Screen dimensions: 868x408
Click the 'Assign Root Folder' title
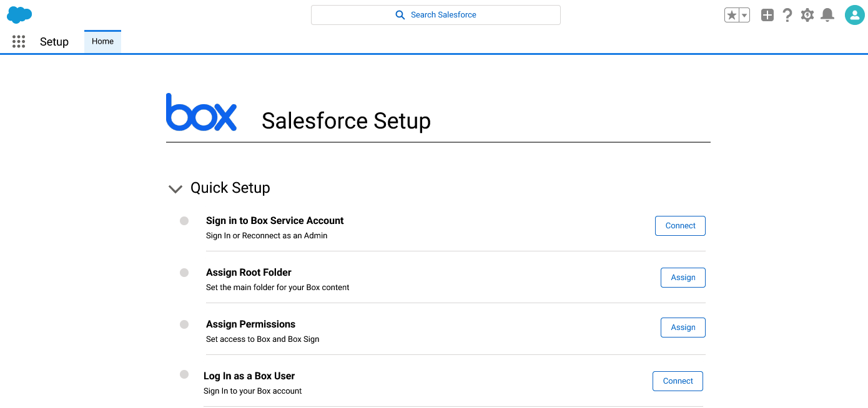click(249, 273)
